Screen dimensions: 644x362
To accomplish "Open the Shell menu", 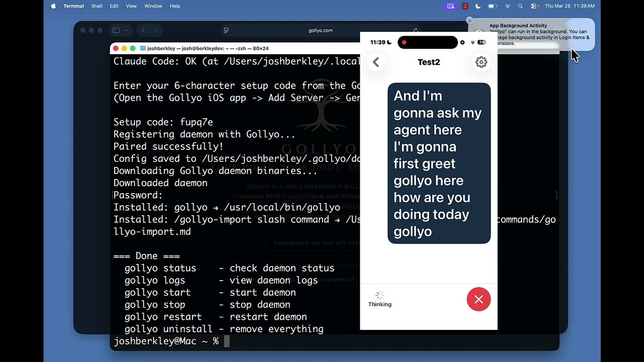I will [x=97, y=6].
